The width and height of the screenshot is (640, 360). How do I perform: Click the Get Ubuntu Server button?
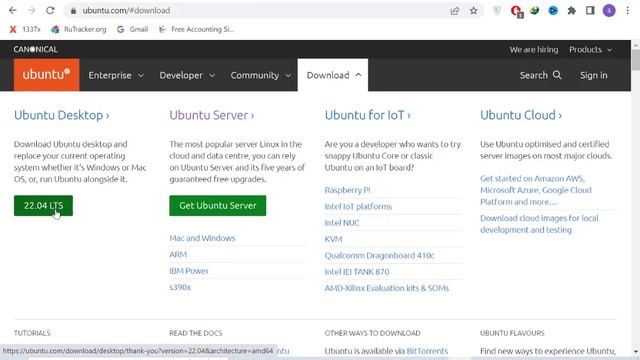coord(218,205)
